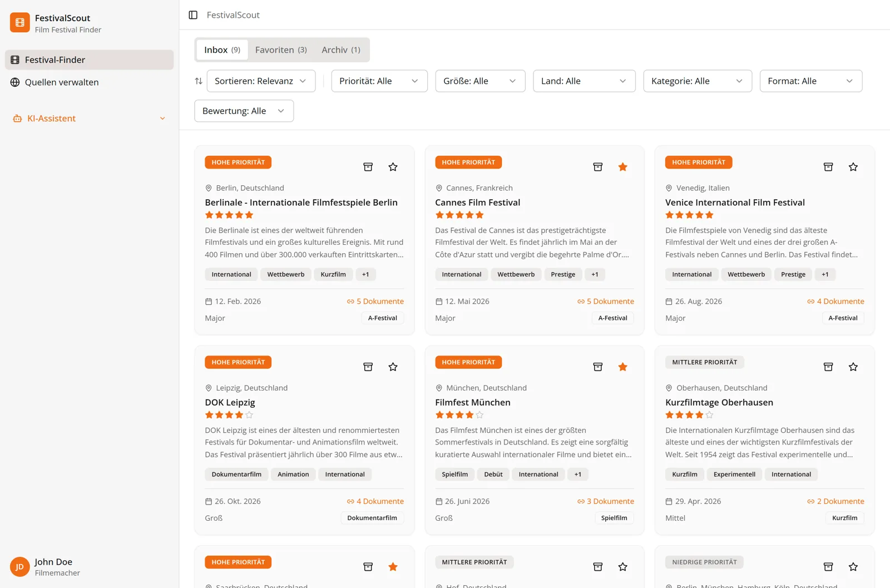Click the +1 tag on the Berlinale card
The width and height of the screenshot is (890, 588).
pos(365,274)
